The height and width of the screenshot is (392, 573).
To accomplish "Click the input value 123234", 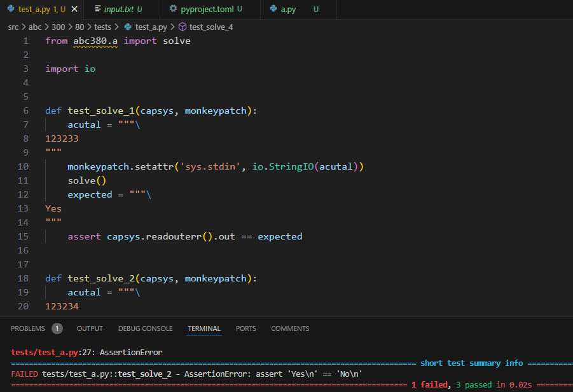I will [x=62, y=306].
